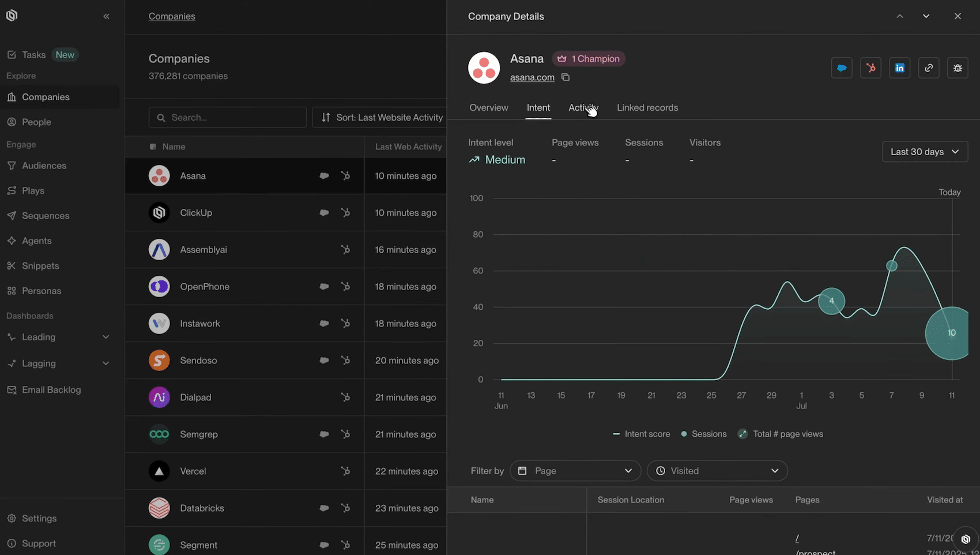The height and width of the screenshot is (555, 980).
Task: Click the Companies breadcrumb link
Action: (172, 16)
